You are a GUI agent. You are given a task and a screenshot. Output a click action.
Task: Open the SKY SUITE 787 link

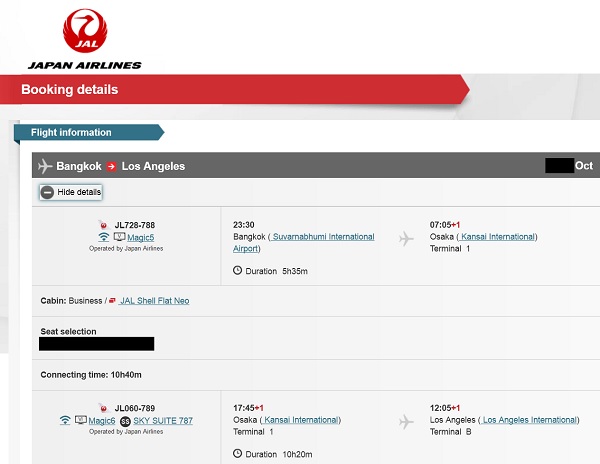pyautogui.click(x=163, y=421)
